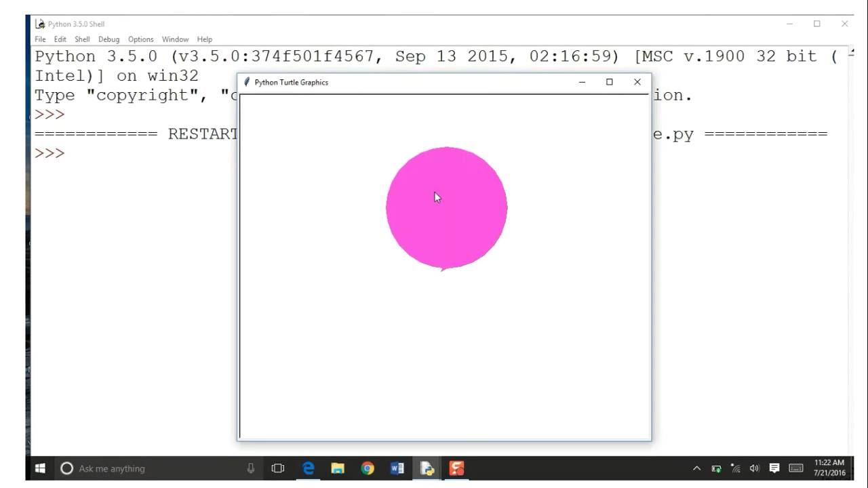Minimize the Python Turtle Graphics window

pos(582,82)
